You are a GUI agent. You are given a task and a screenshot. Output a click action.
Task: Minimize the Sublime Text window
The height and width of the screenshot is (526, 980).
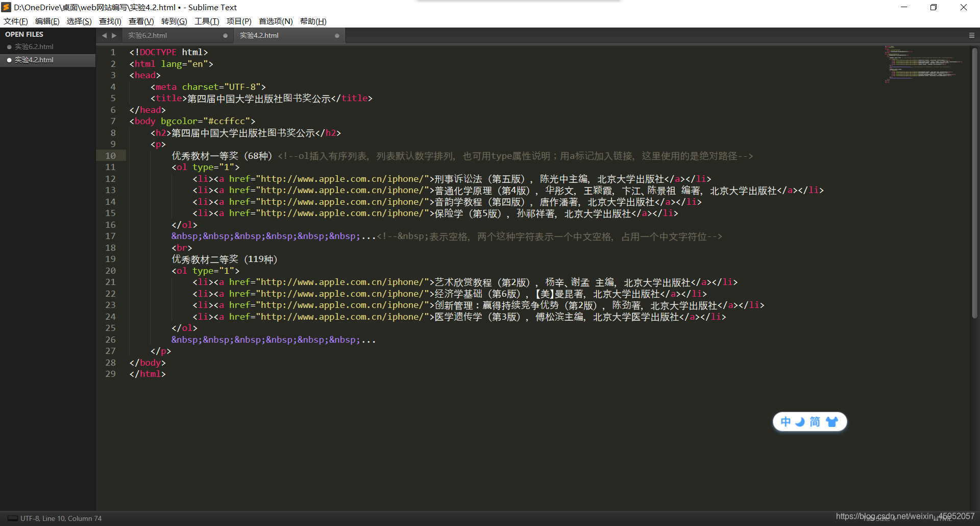904,7
